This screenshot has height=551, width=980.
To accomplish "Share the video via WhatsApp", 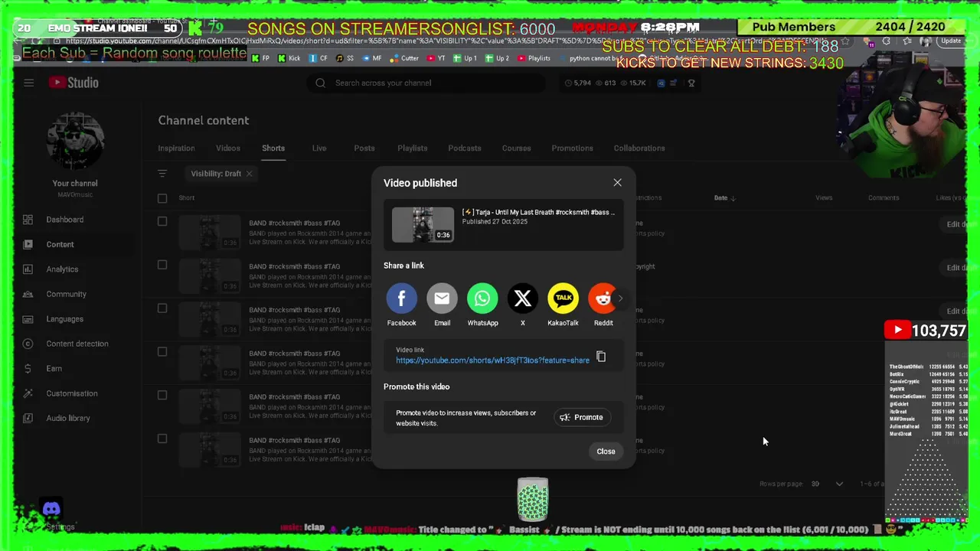I will [x=482, y=298].
